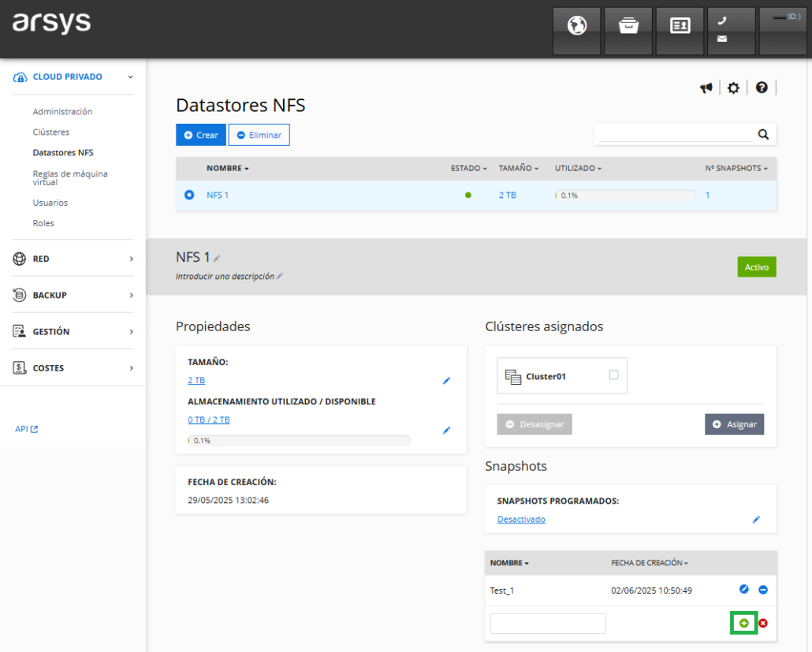Edit scheduled snapshots with pencil icon

tap(756, 520)
